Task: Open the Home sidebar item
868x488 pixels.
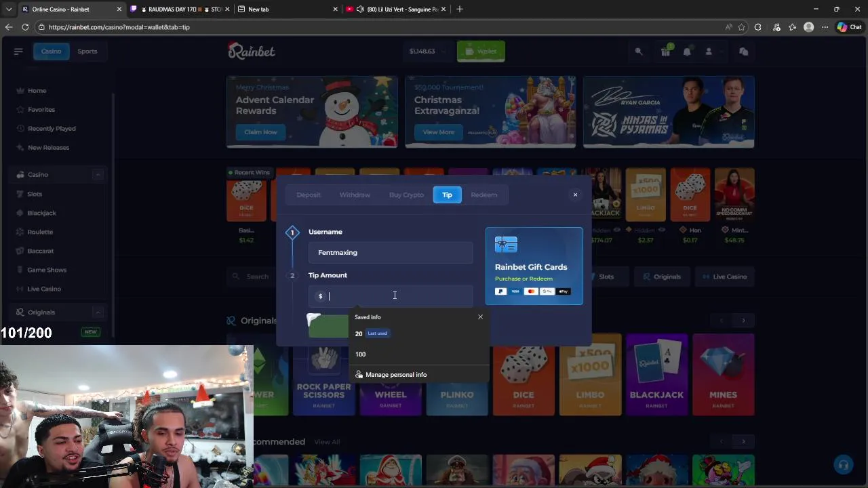Action: pyautogui.click(x=37, y=90)
